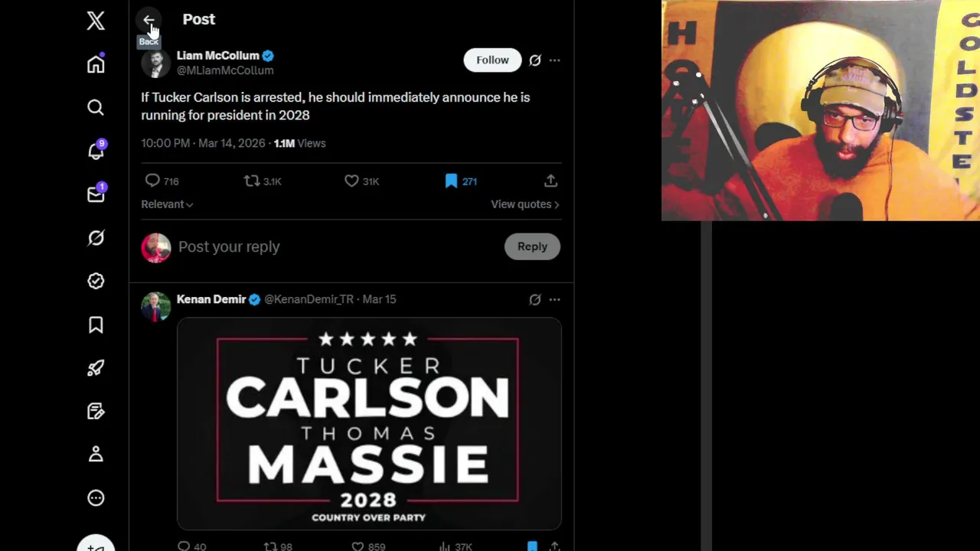
Task: Open the More circle menu in sidebar
Action: pyautogui.click(x=96, y=498)
